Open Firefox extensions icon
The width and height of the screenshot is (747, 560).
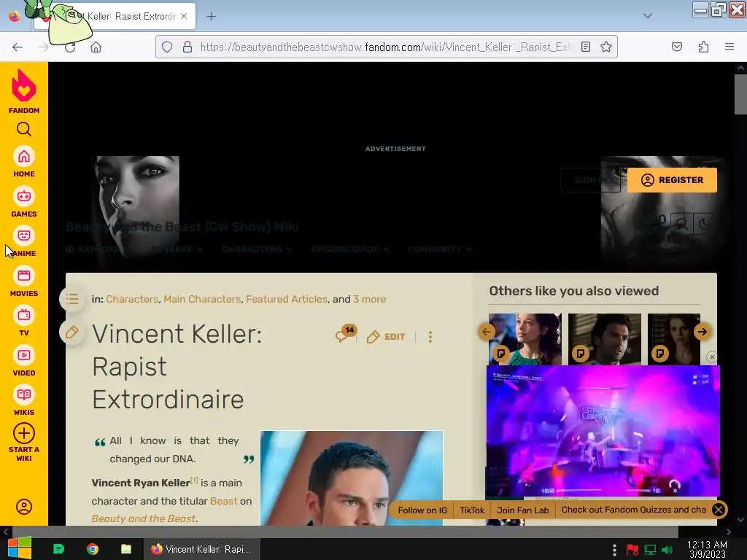[x=703, y=47]
